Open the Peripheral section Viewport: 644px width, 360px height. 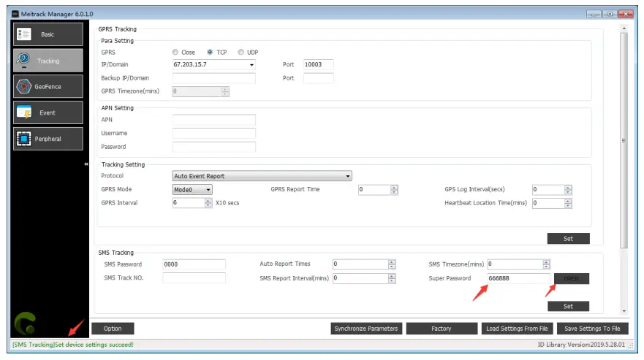click(48, 139)
